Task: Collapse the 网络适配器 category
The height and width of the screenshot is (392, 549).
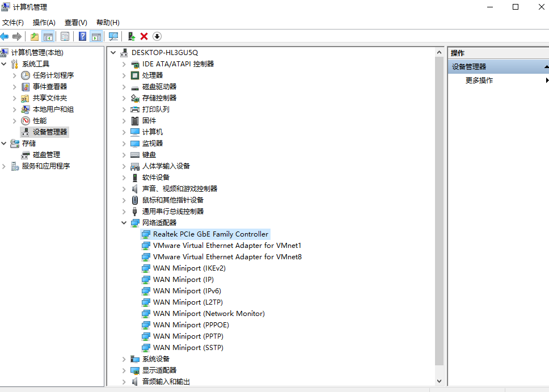Action: [x=124, y=223]
